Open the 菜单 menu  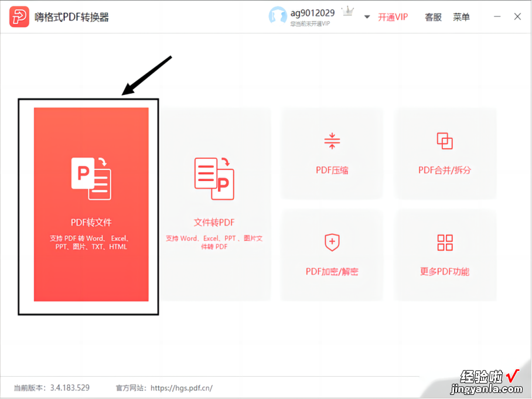(x=461, y=17)
